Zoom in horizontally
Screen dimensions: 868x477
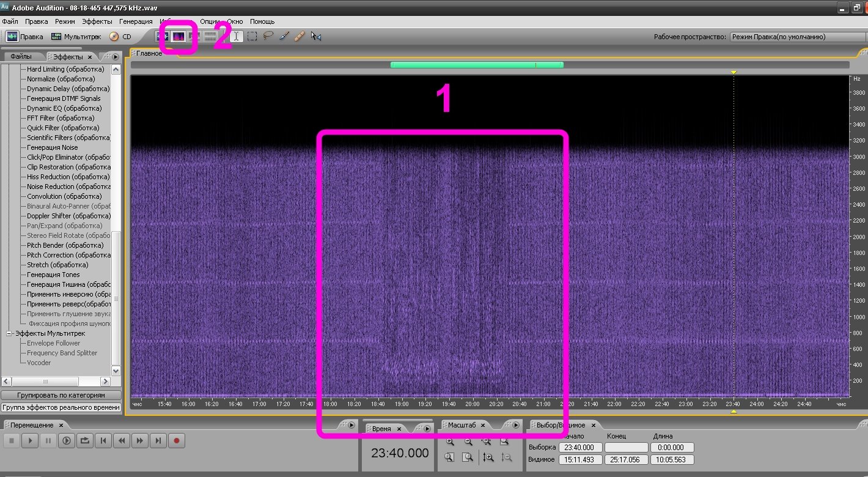[450, 441]
